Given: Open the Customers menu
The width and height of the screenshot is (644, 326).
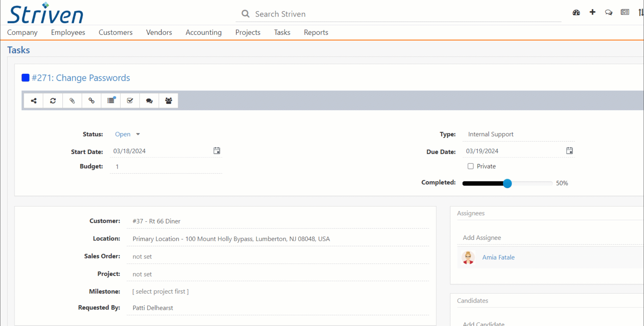Looking at the screenshot, I should 116,32.
